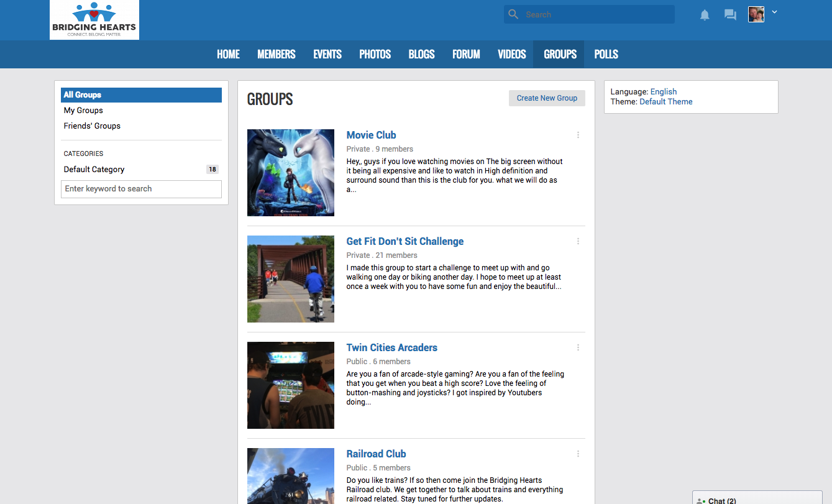The image size is (832, 504).
Task: Click the arcade machine thumbnail
Action: click(291, 385)
